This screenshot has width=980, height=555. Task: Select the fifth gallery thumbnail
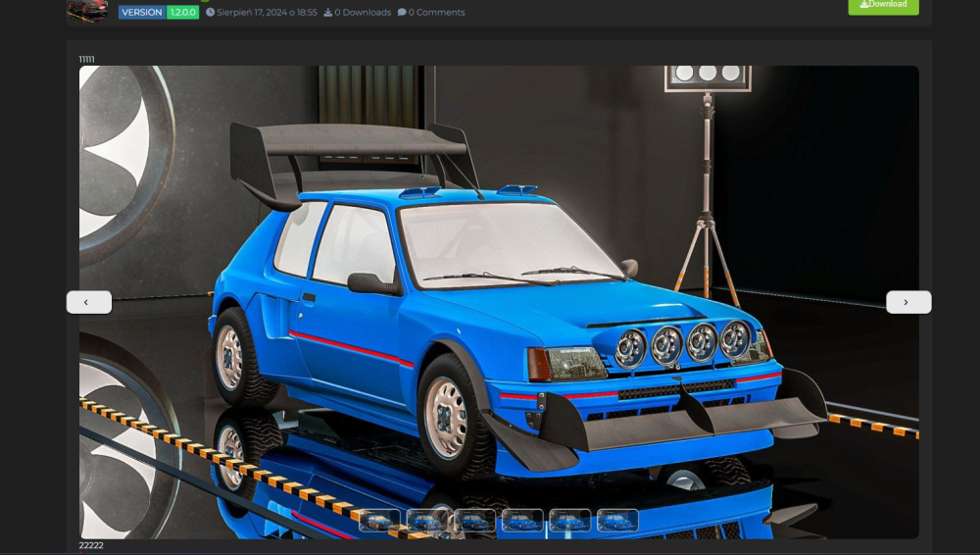(570, 521)
